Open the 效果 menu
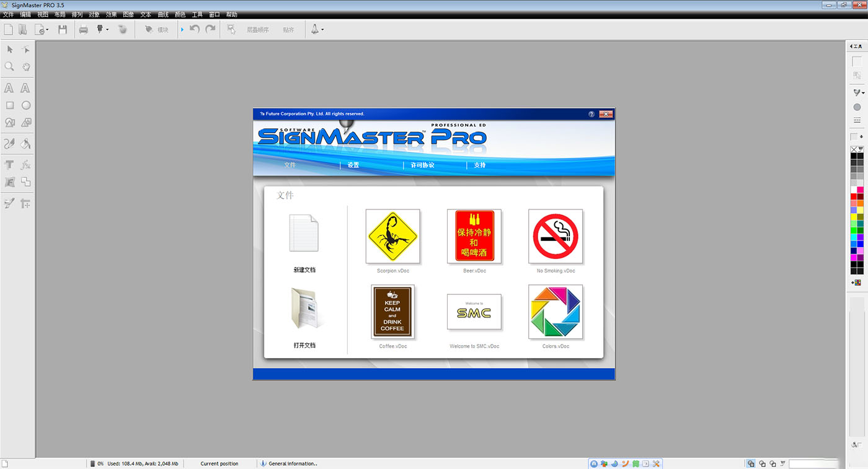This screenshot has width=868, height=469. (x=111, y=14)
